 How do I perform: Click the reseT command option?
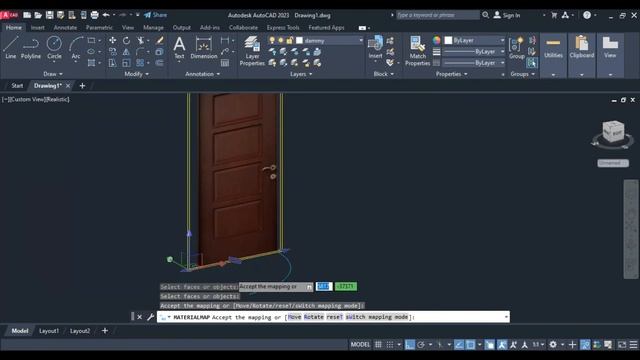coord(334,317)
